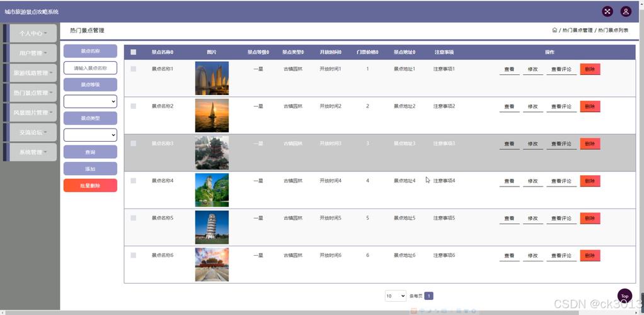644x315 pixels.
Task: Toggle fullscreen icon in top header
Action: (x=607, y=11)
